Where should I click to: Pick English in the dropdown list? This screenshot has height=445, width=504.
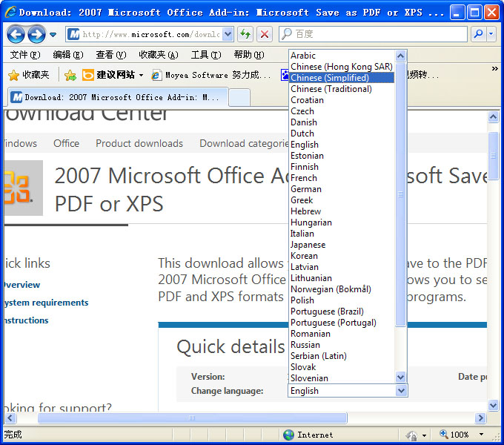[x=342, y=145]
